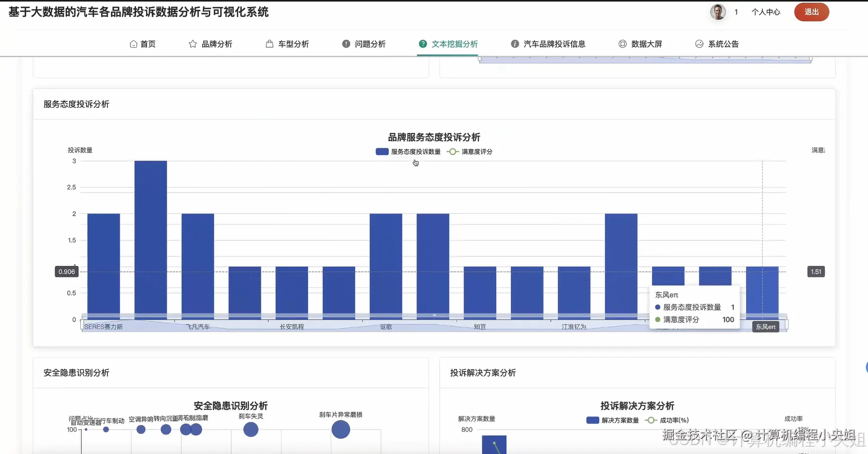Toggle the 成功率(%) legend entry

(x=675, y=420)
